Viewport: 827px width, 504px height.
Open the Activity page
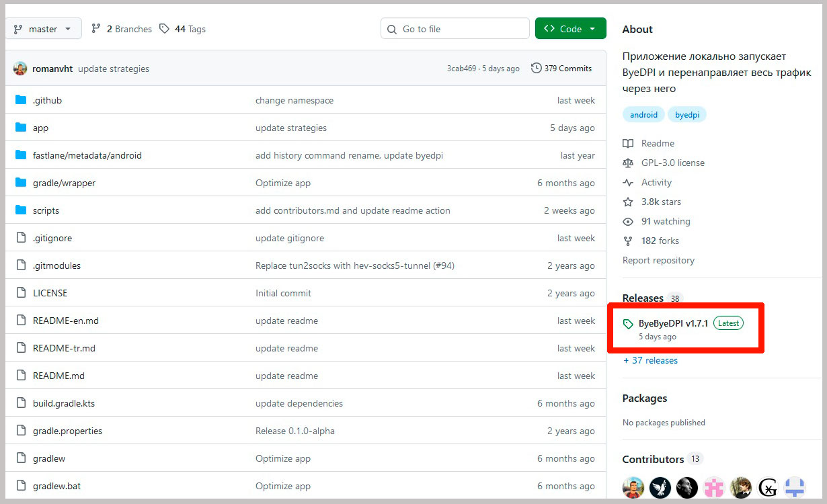coord(656,182)
